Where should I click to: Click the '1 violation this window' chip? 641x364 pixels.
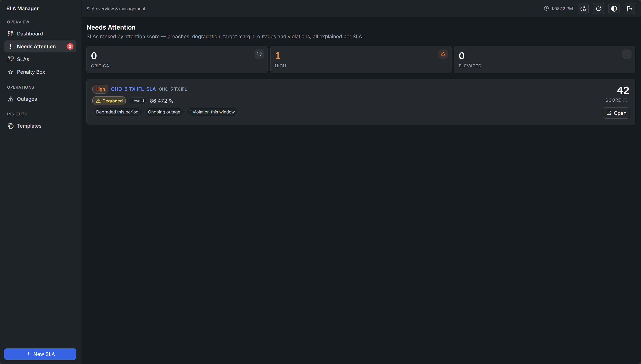pos(212,112)
